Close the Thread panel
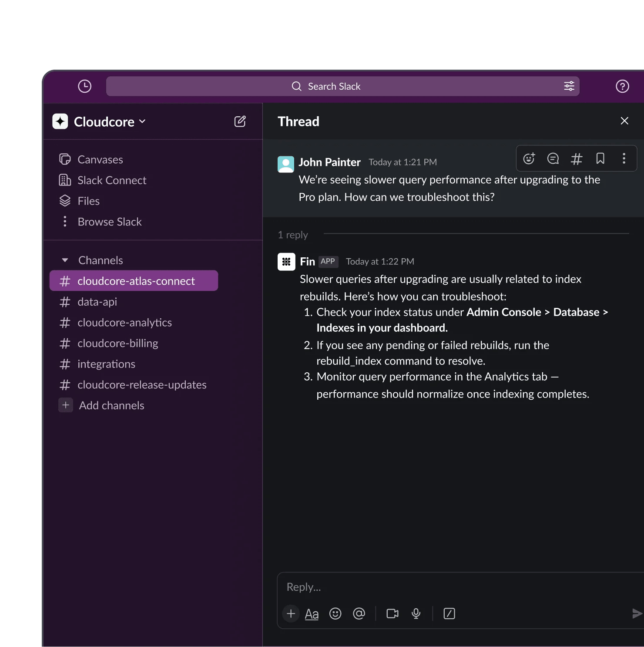 [x=624, y=121]
